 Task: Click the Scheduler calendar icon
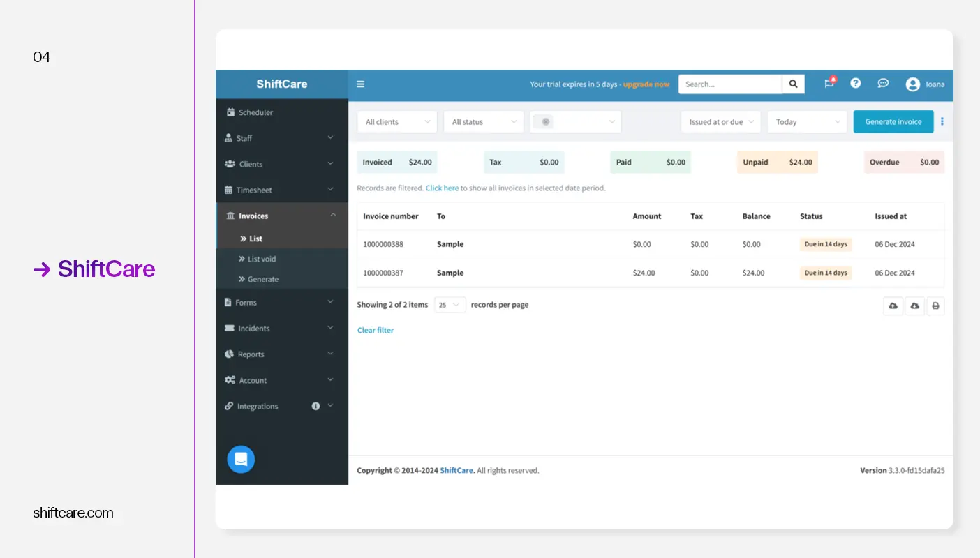pos(230,112)
